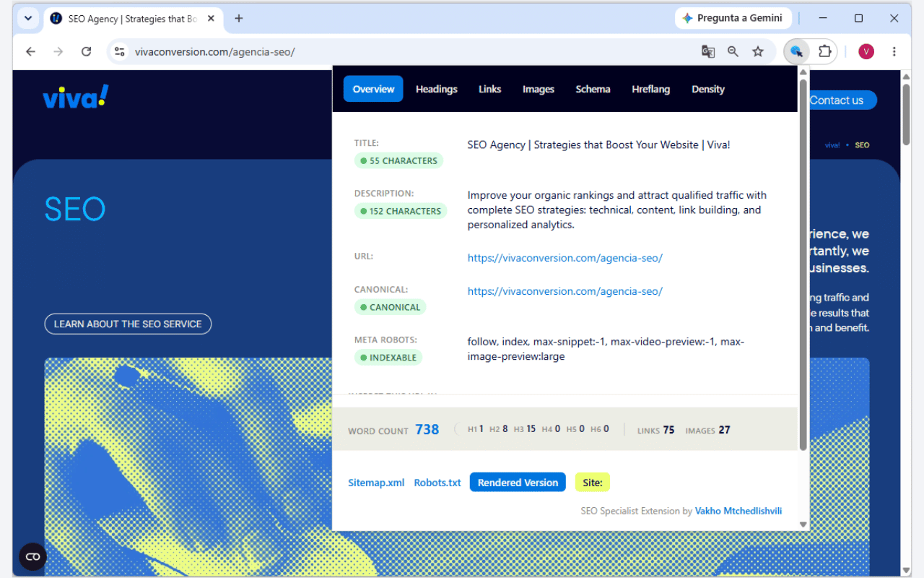Open the Canonical row's vivaconversion link
924x578 pixels.
click(x=565, y=291)
